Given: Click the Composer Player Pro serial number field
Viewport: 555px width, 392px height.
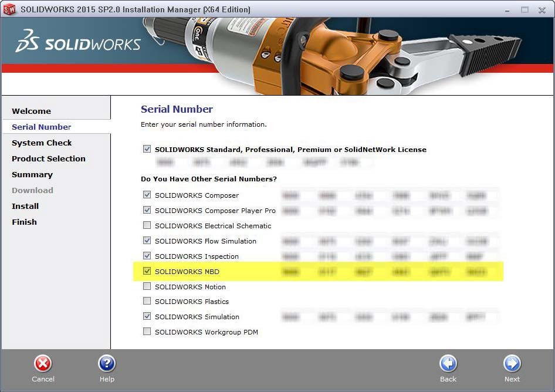Looking at the screenshot, I should (x=390, y=211).
